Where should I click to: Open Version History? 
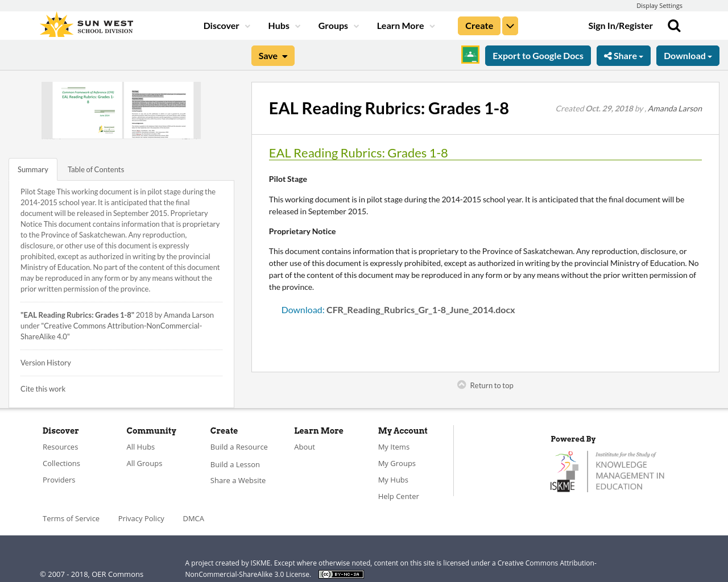(45, 362)
